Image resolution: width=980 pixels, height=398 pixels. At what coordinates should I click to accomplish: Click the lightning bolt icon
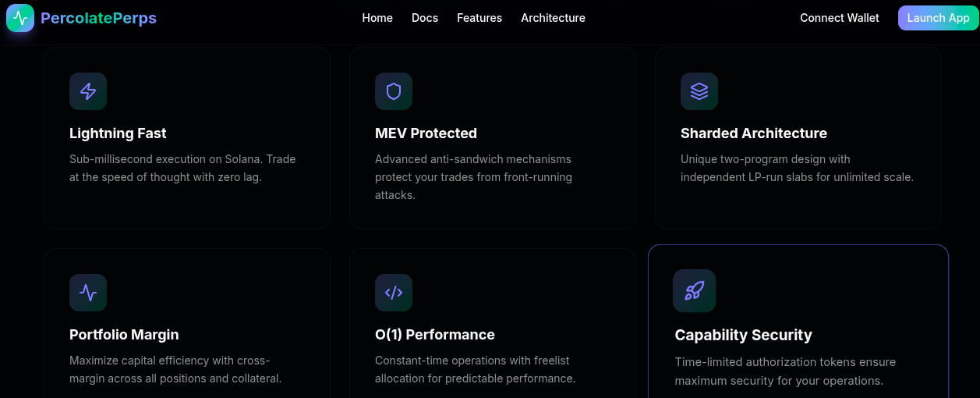88,91
